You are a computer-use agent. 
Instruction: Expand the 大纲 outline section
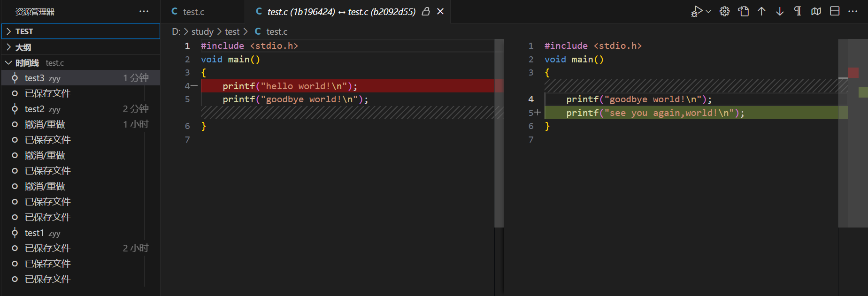(81, 47)
